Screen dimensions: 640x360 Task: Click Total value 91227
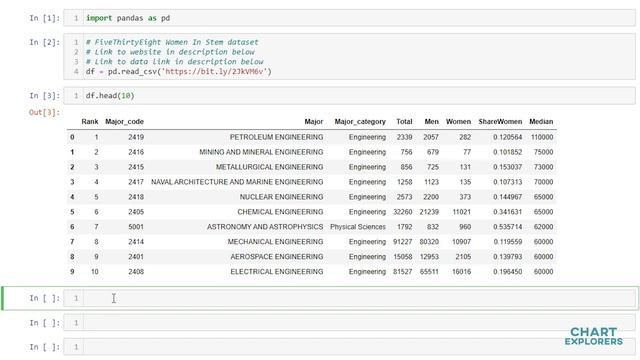click(402, 242)
